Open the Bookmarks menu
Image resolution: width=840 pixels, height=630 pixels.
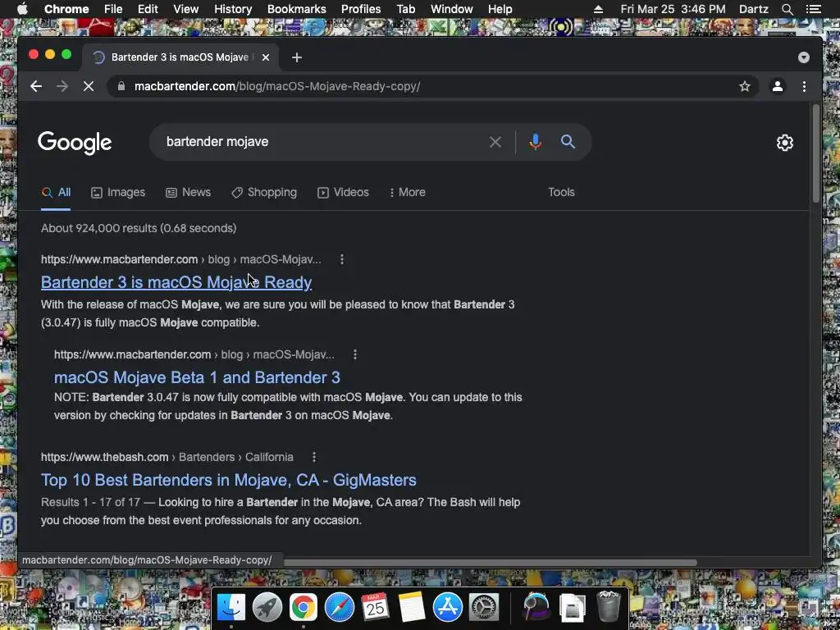pyautogui.click(x=297, y=9)
